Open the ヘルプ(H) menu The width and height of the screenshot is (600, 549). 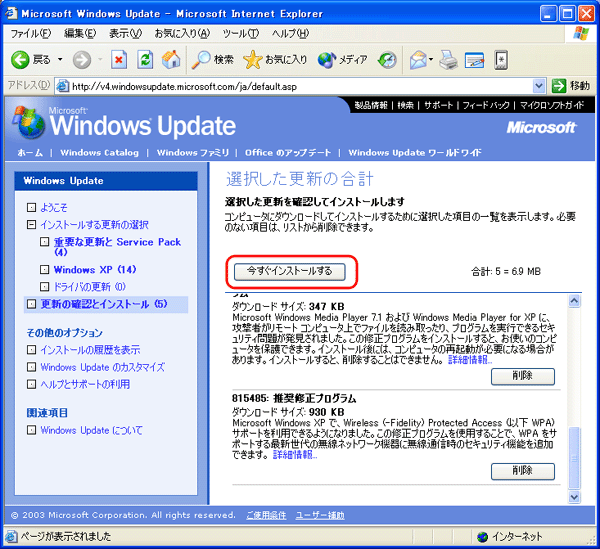(x=290, y=34)
